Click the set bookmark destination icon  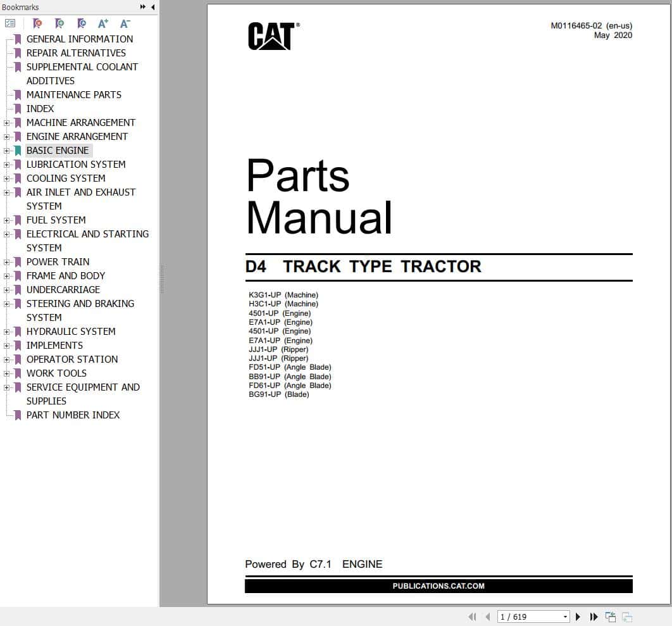[82, 23]
